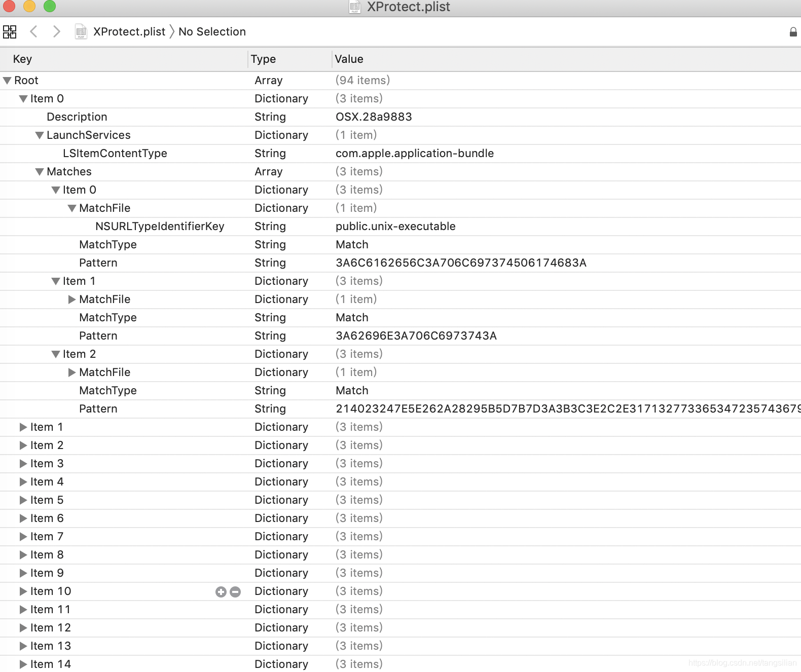Image resolution: width=801 pixels, height=672 pixels.
Task: Select the NSURLTypeIdentifierKey row
Action: (401, 227)
